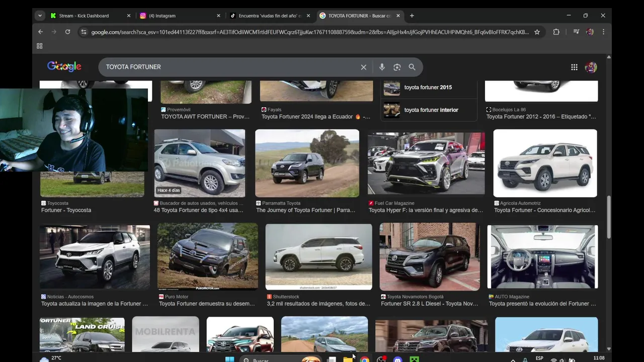This screenshot has height=362, width=644.
Task: Open File Explorer from the taskbar
Action: pyautogui.click(x=348, y=359)
